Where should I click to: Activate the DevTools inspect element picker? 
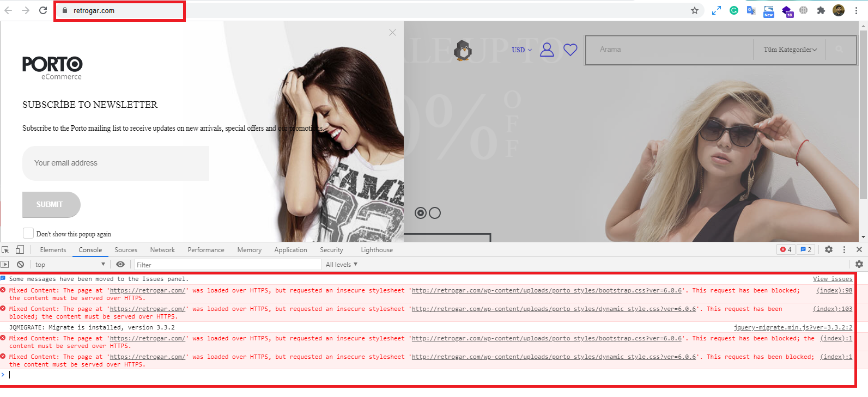pyautogui.click(x=5, y=249)
